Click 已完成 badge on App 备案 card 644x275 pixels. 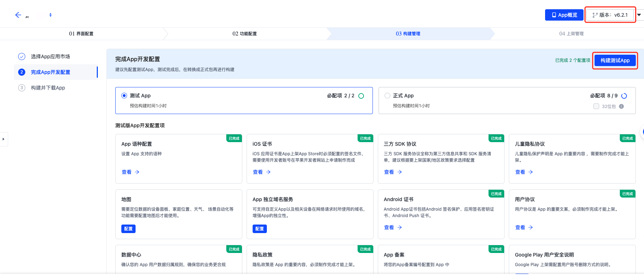click(x=496, y=249)
